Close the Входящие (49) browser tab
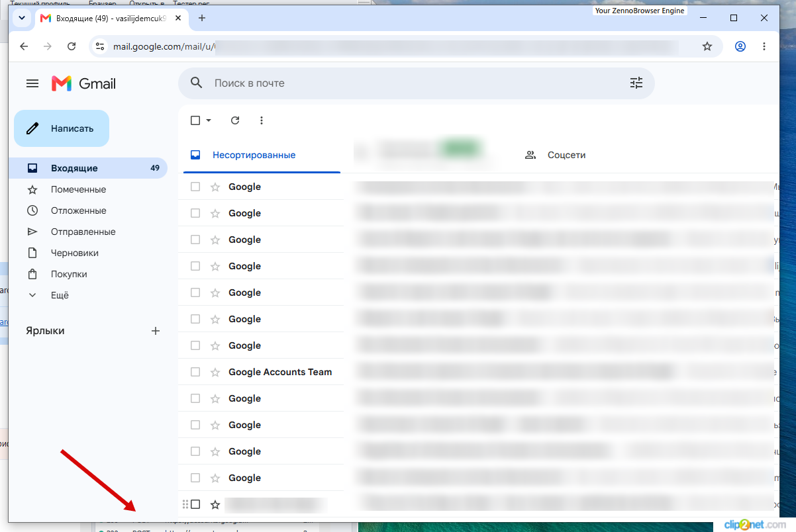This screenshot has height=532, width=796. pyautogui.click(x=177, y=18)
